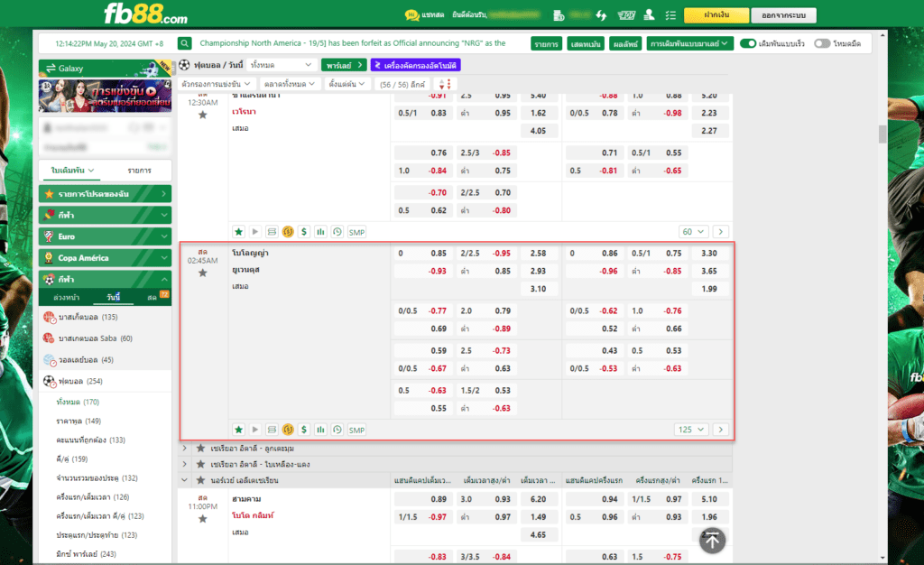The image size is (924, 565).
Task: Open the 125 more-markets dropdown
Action: click(690, 430)
